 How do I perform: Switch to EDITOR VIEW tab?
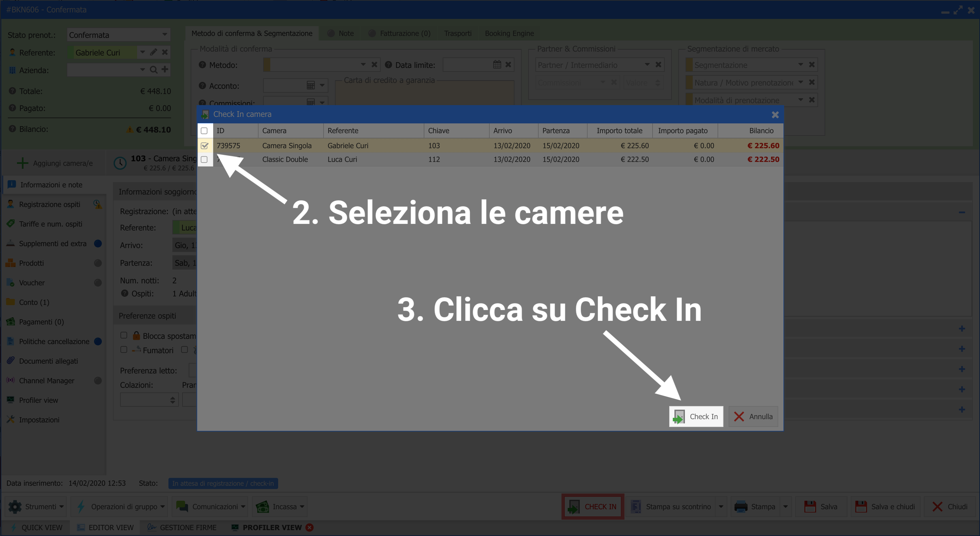[x=105, y=527]
